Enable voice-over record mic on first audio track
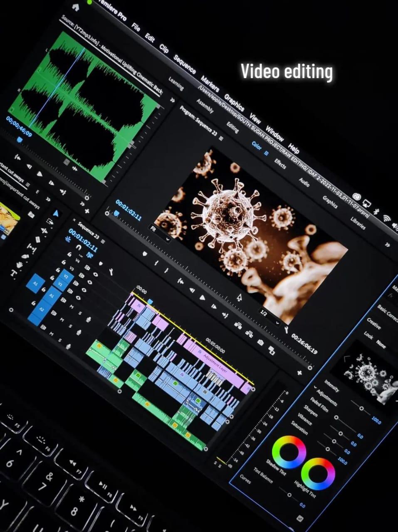This screenshot has height=532, width=398. (x=88, y=319)
